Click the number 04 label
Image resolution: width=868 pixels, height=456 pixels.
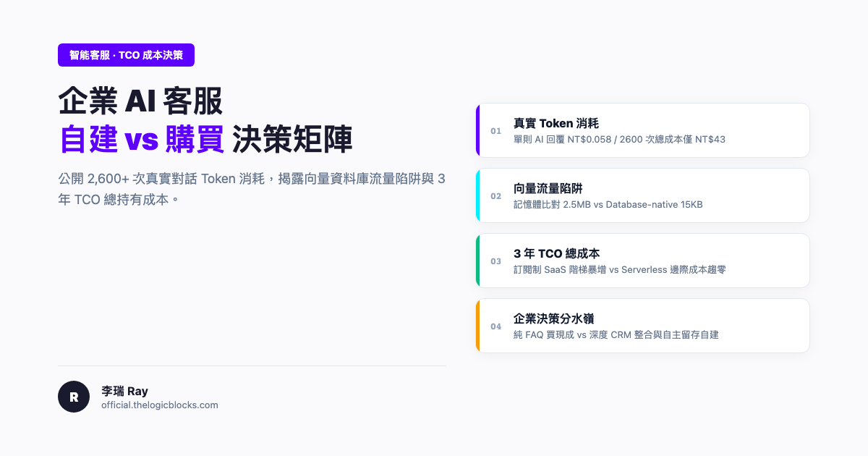495,326
